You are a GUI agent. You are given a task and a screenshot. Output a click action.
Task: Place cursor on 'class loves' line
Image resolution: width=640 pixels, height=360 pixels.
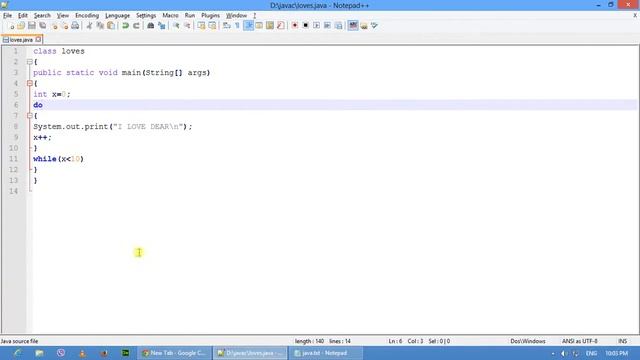(x=59, y=51)
